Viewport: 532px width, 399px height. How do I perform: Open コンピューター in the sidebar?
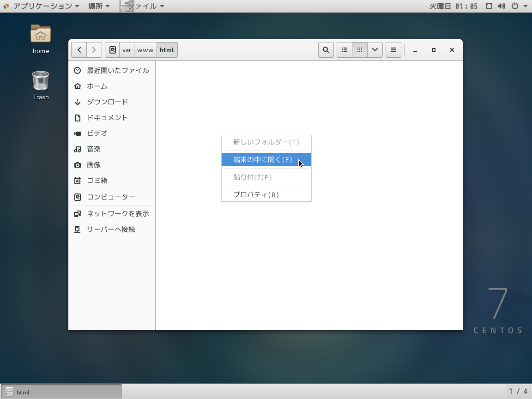tap(112, 197)
